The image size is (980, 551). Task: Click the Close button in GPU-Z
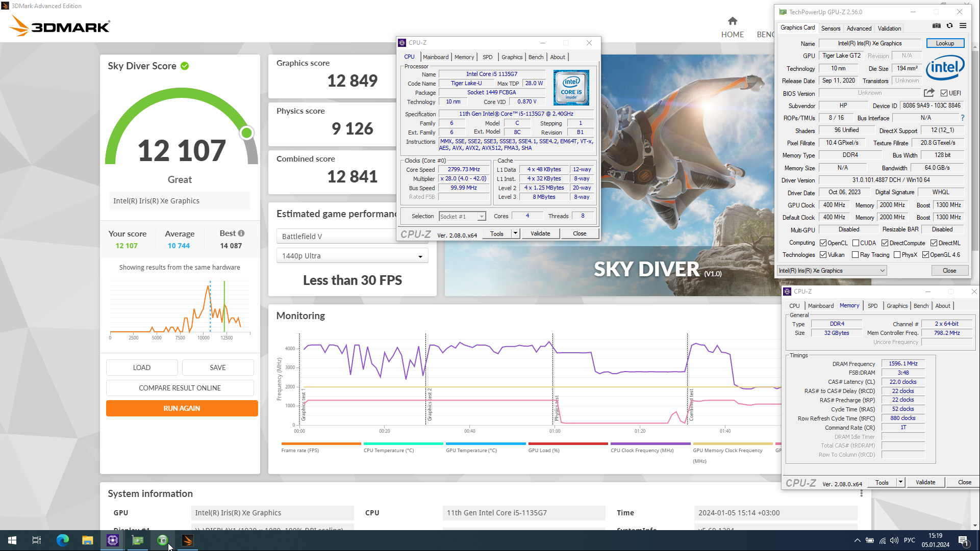pos(949,271)
